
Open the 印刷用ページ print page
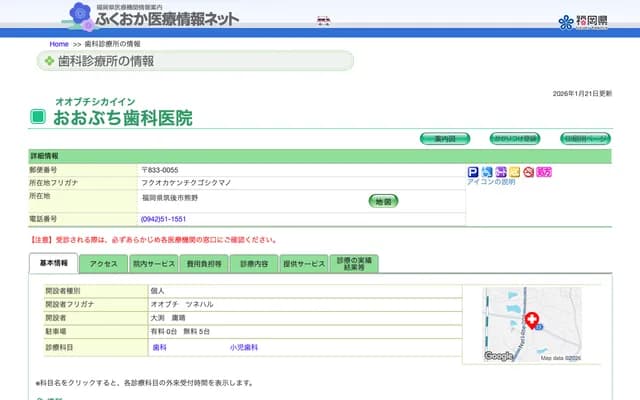coord(584,138)
